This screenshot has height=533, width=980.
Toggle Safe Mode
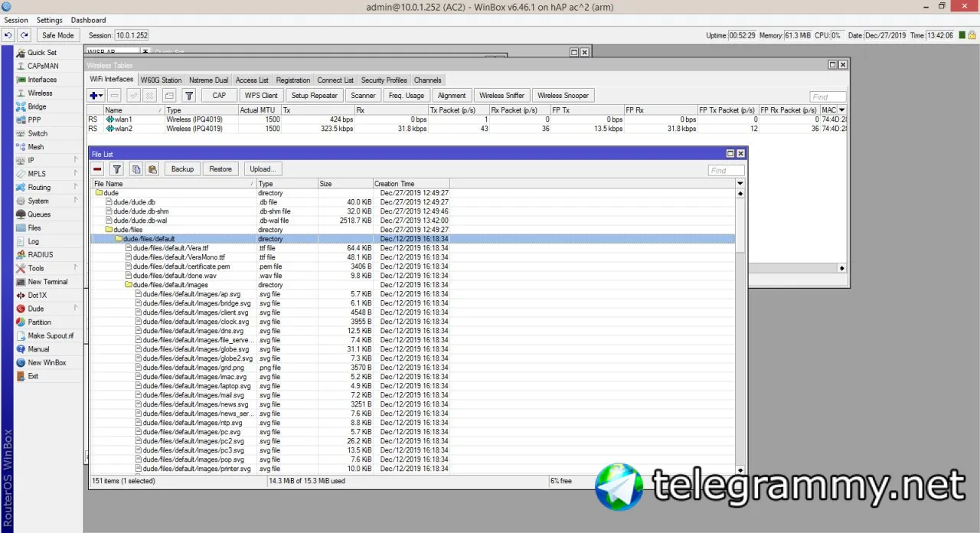click(x=58, y=35)
